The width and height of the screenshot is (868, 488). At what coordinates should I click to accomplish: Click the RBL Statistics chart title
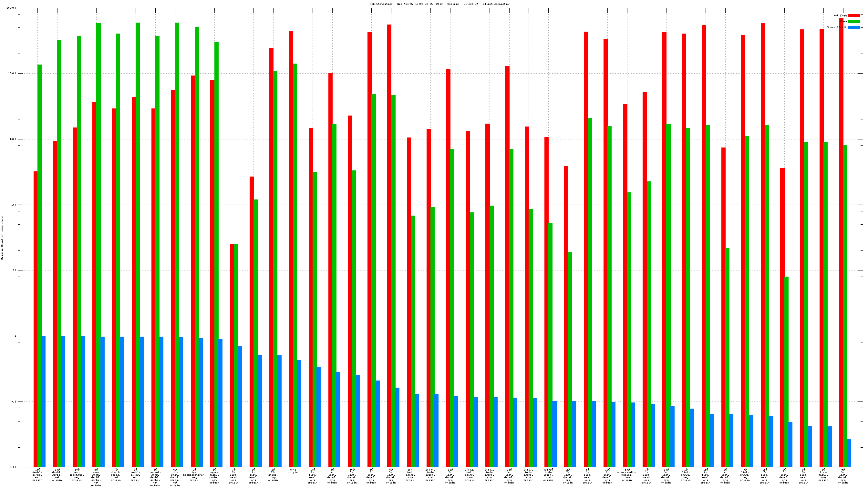(x=440, y=4)
